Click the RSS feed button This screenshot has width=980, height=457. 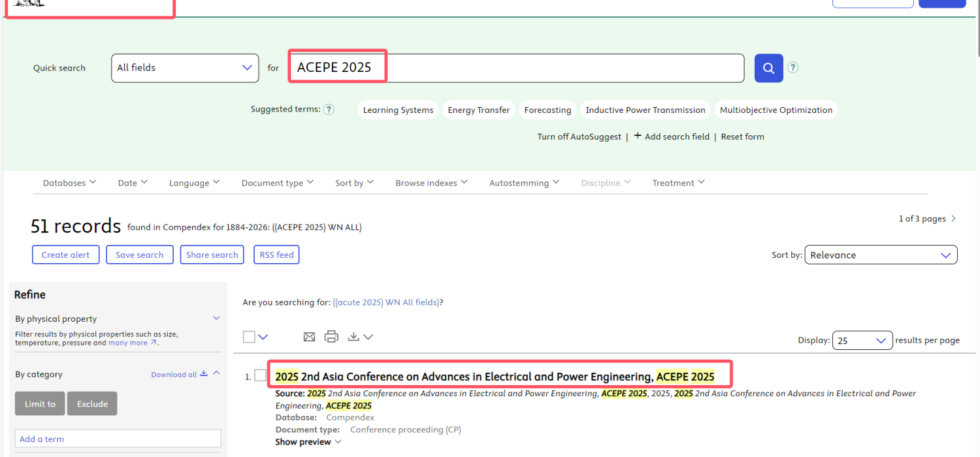click(276, 255)
